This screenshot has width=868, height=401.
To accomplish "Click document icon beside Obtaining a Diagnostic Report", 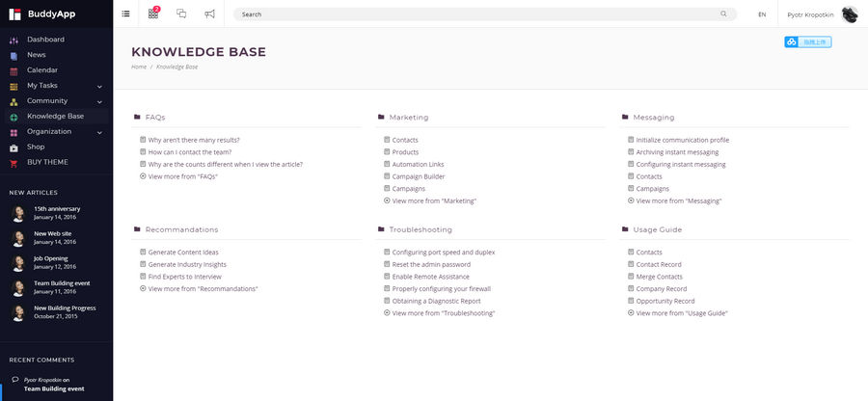I will [387, 301].
